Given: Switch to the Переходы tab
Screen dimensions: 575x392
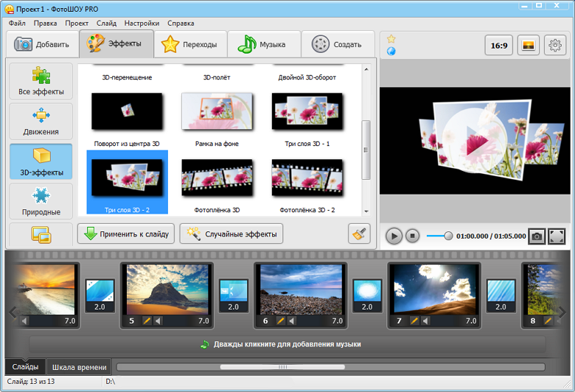Looking at the screenshot, I should [x=190, y=44].
